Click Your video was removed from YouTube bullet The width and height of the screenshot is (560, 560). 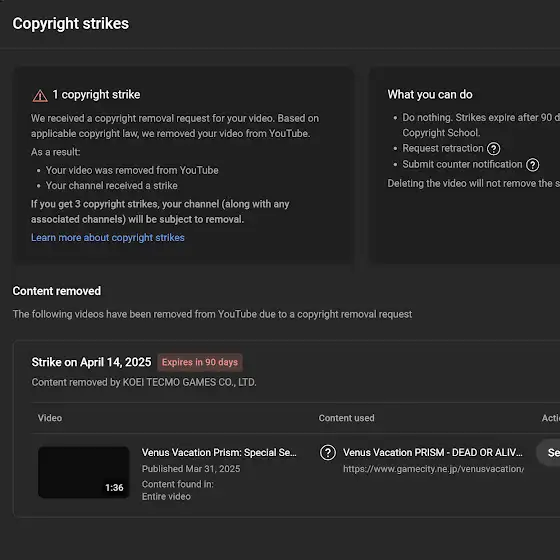click(132, 170)
